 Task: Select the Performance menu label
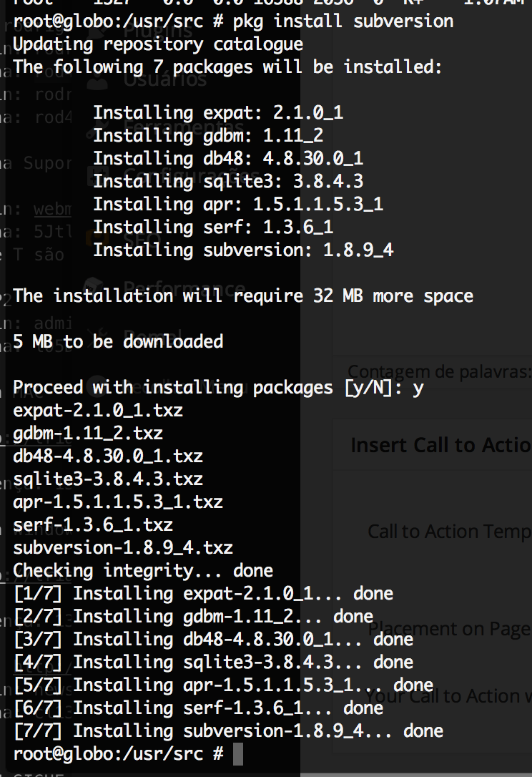[x=184, y=288]
